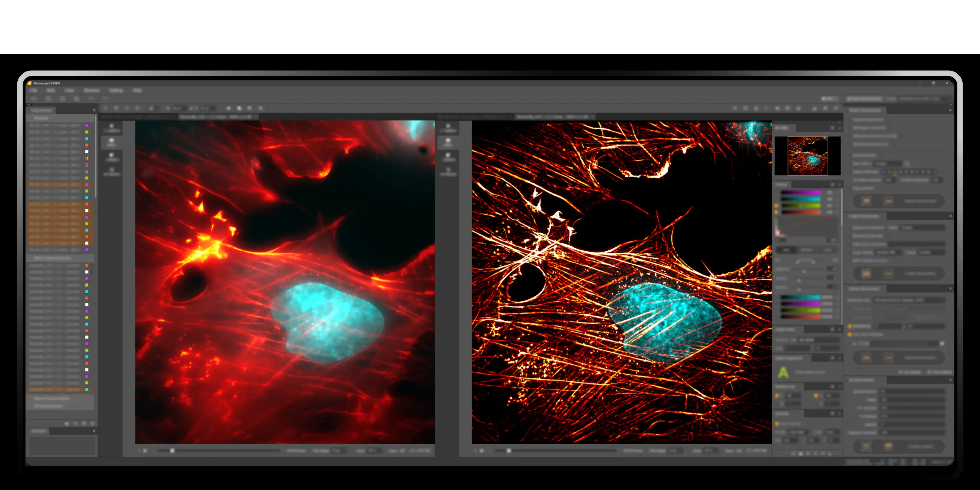Select the single highlighted orange row in upper file list
980x490 pixels.
pyautogui.click(x=60, y=185)
